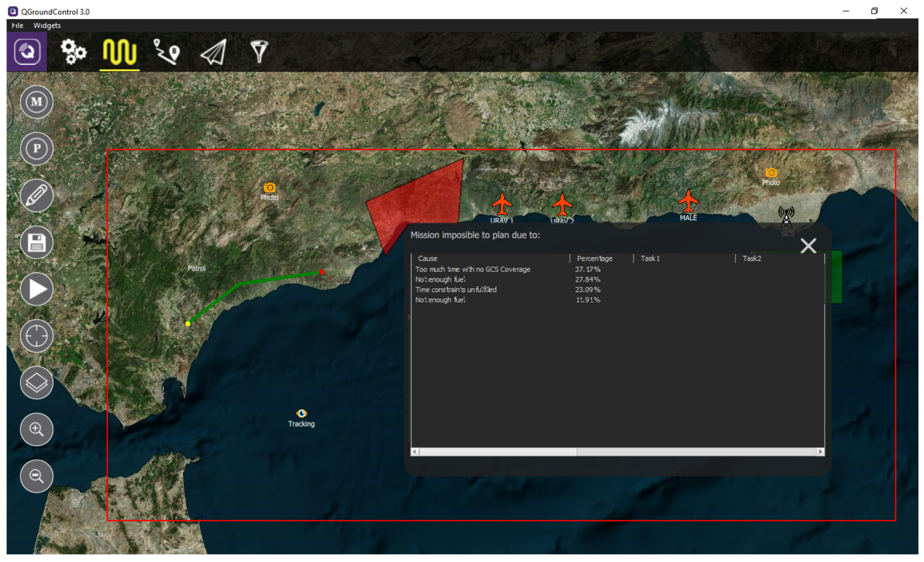Open the File menu
The height and width of the screenshot is (562, 924).
pos(18,25)
